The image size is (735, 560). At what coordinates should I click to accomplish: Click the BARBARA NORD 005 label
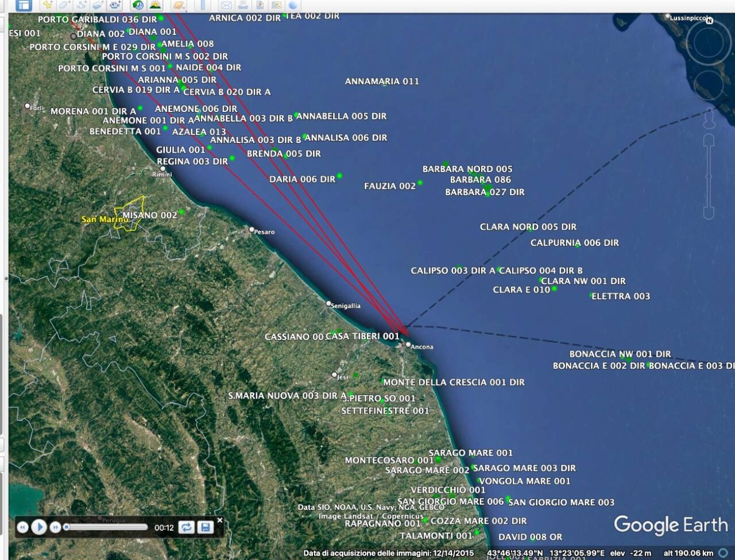(467, 169)
